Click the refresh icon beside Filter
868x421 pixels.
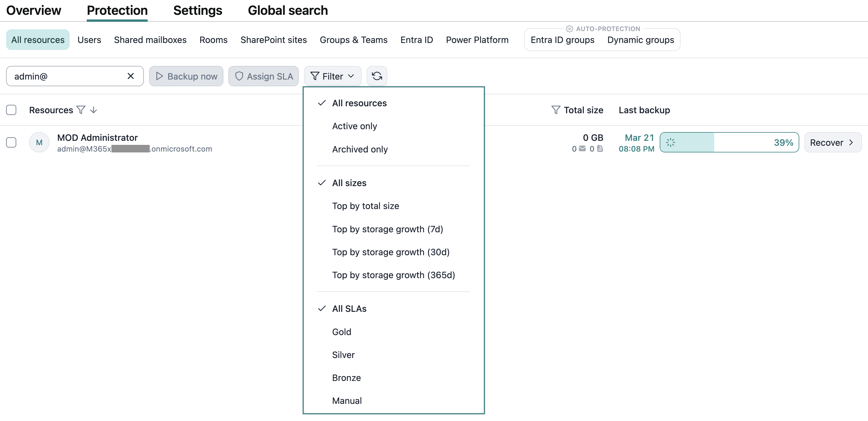tap(377, 76)
